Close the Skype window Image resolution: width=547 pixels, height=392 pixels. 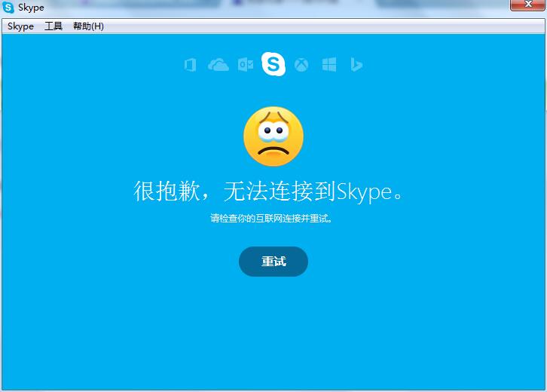(x=527, y=5)
